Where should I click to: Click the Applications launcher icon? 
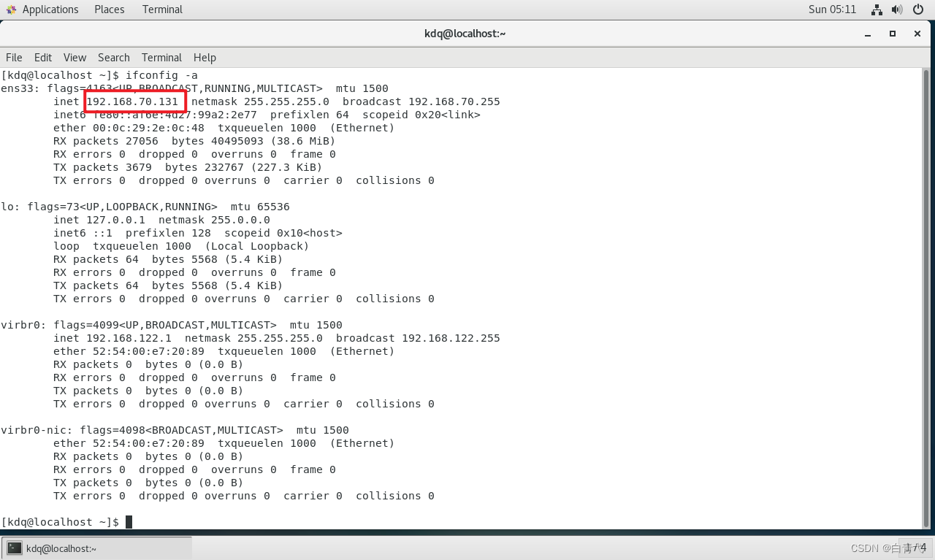coord(11,9)
